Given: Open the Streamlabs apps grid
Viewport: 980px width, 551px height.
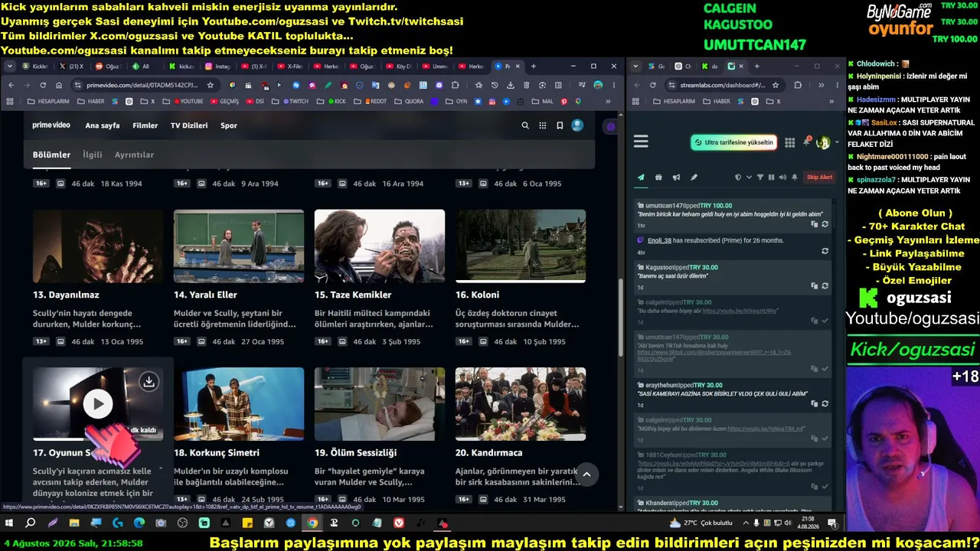Looking at the screenshot, I should tap(789, 142).
